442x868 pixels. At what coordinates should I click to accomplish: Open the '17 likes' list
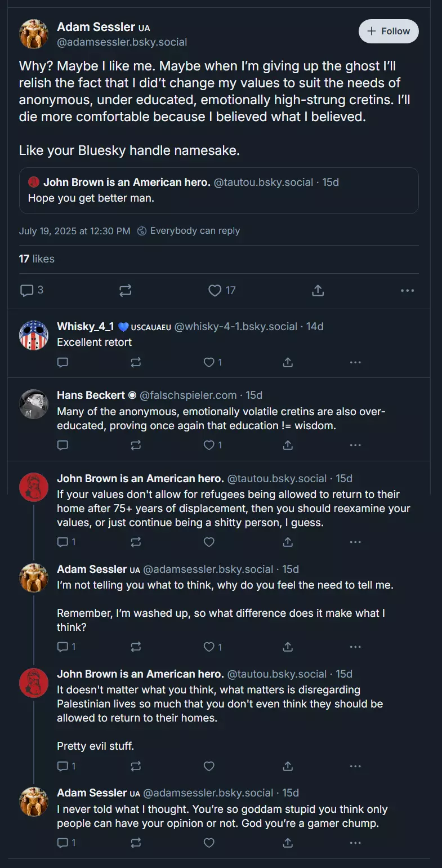coord(37,259)
